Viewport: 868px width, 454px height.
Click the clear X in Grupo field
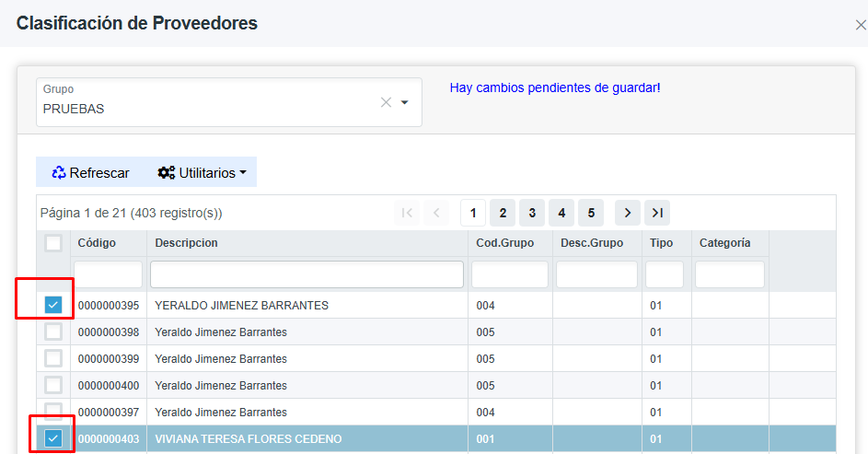[x=387, y=102]
